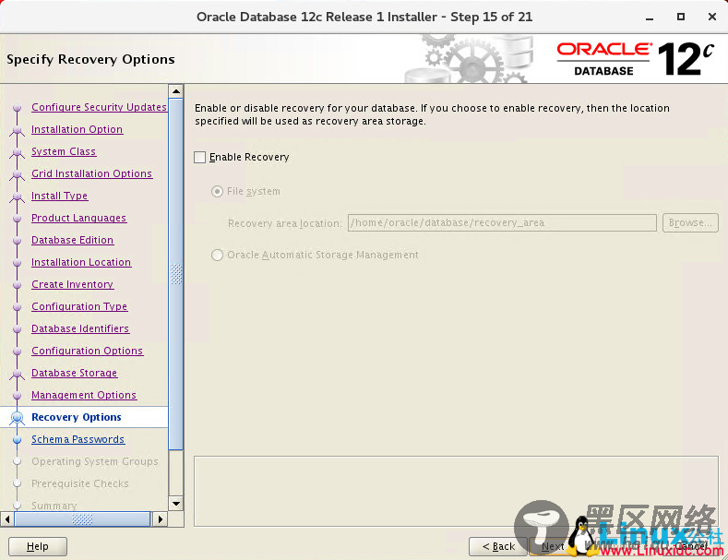
Task: Open the Install Type step
Action: [x=59, y=196]
